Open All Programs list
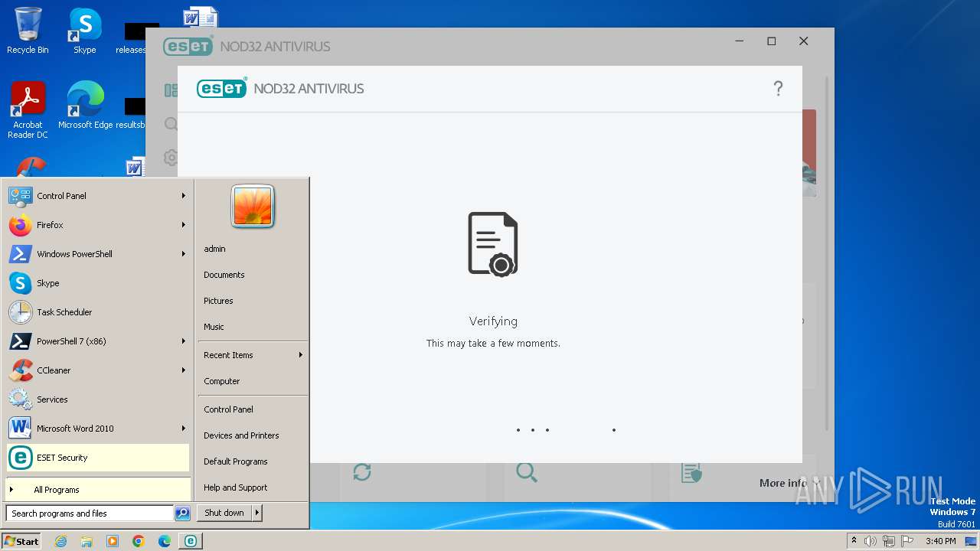This screenshot has height=551, width=980. click(98, 490)
